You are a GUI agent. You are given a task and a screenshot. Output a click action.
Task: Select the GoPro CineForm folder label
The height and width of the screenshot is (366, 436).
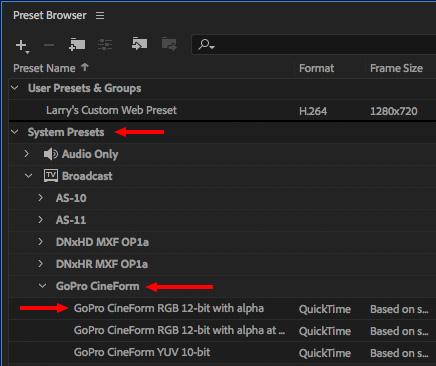(98, 286)
